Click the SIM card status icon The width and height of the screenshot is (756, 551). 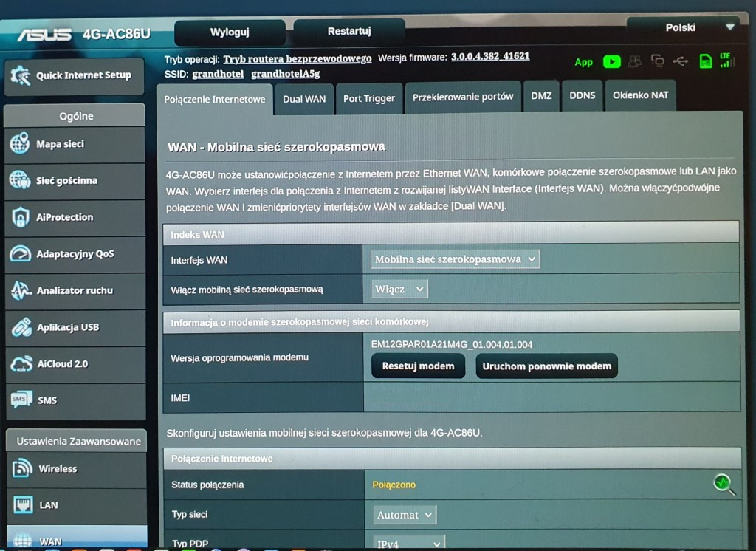[x=706, y=61]
